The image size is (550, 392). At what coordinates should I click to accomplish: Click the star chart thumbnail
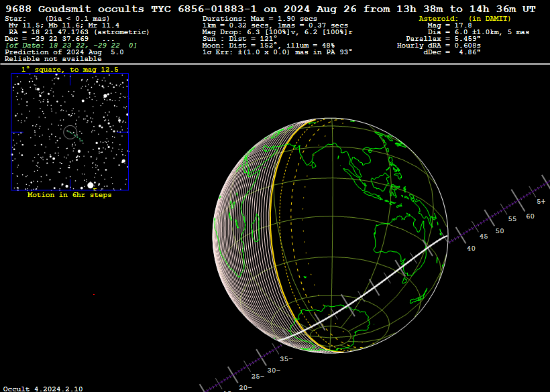click(70, 132)
